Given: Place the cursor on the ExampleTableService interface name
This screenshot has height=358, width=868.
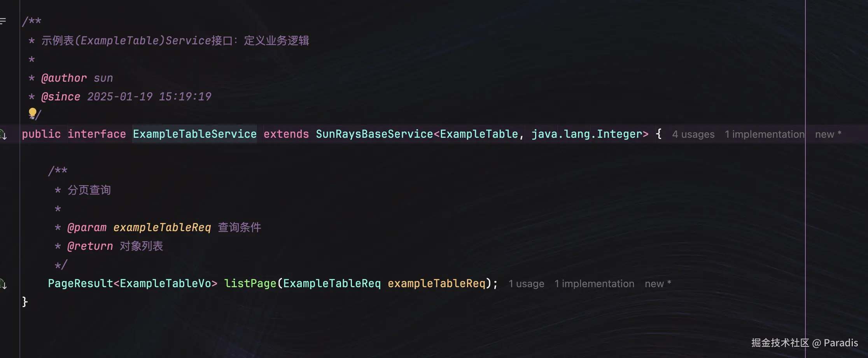Looking at the screenshot, I should pyautogui.click(x=194, y=134).
